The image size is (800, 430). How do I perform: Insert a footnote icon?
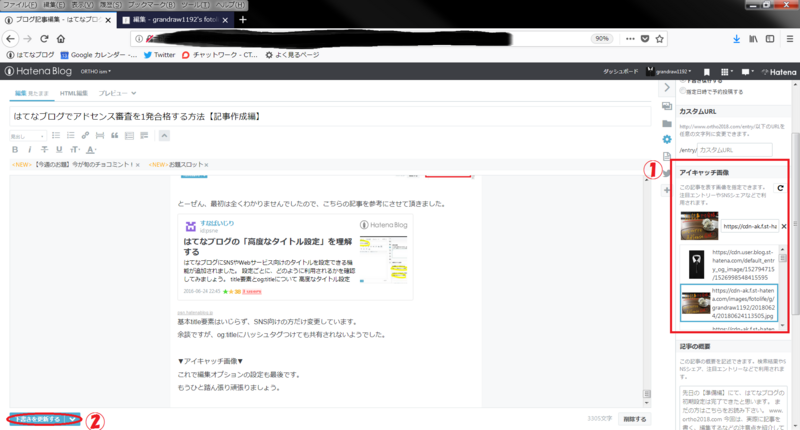pyautogui.click(x=144, y=135)
